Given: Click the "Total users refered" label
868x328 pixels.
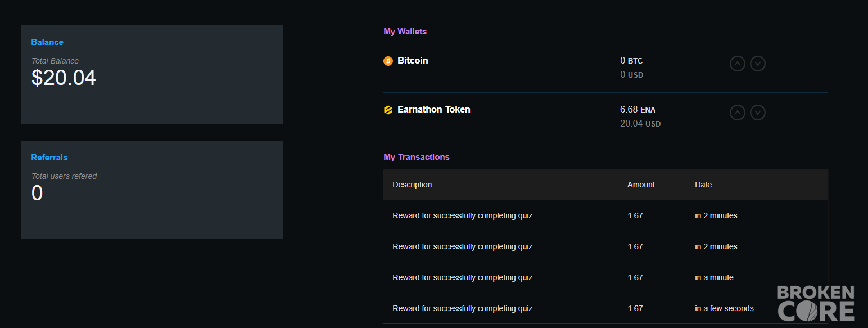Looking at the screenshot, I should click(x=64, y=176).
